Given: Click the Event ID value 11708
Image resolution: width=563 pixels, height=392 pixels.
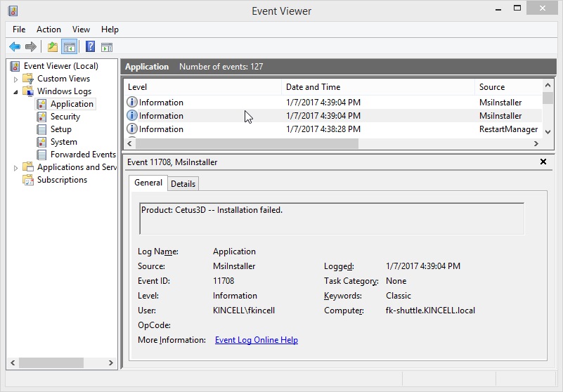Looking at the screenshot, I should pyautogui.click(x=224, y=281).
